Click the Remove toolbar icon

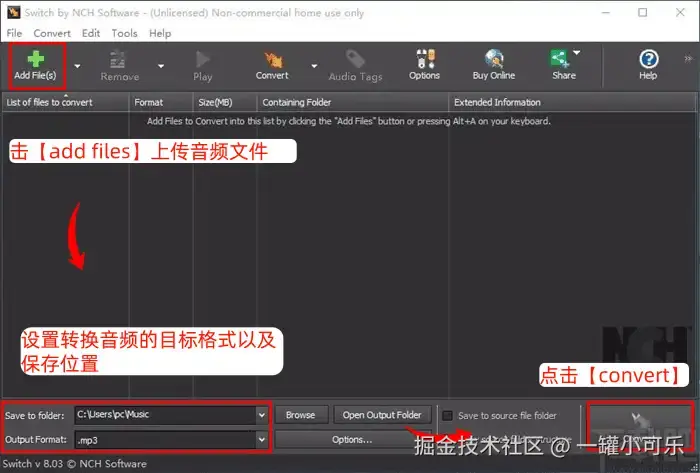click(x=119, y=66)
